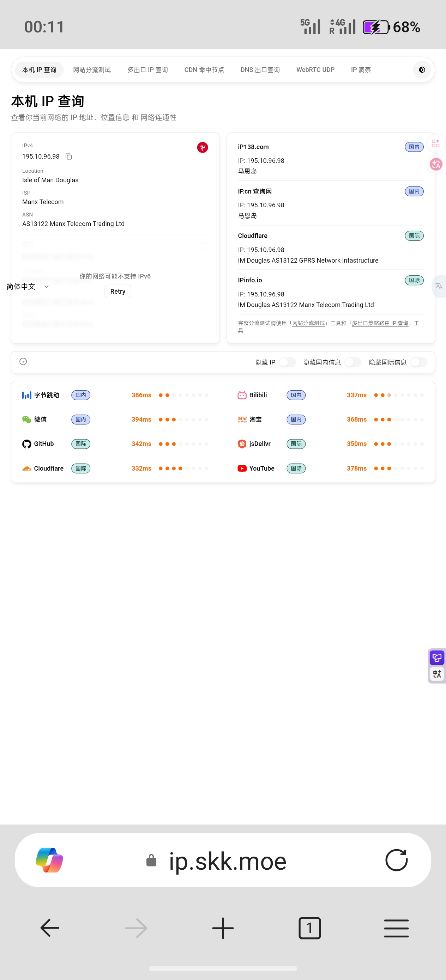The image size is (446, 980).
Task: Switch to the 多出口 IP 查询 tab
Action: tap(147, 69)
